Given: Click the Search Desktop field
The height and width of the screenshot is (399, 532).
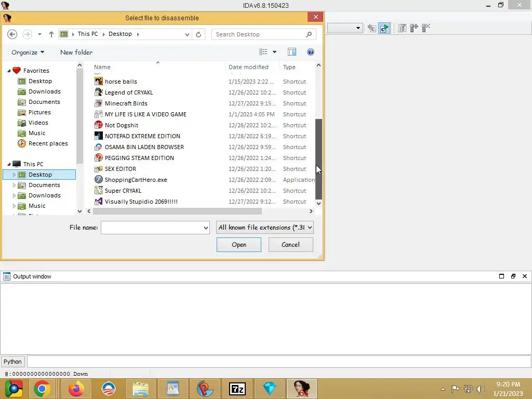Looking at the screenshot, I should 259,34.
